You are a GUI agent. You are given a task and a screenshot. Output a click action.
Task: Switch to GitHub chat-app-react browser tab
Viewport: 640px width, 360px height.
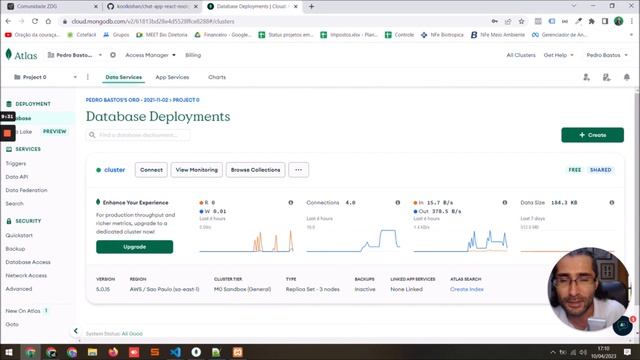[152, 6]
